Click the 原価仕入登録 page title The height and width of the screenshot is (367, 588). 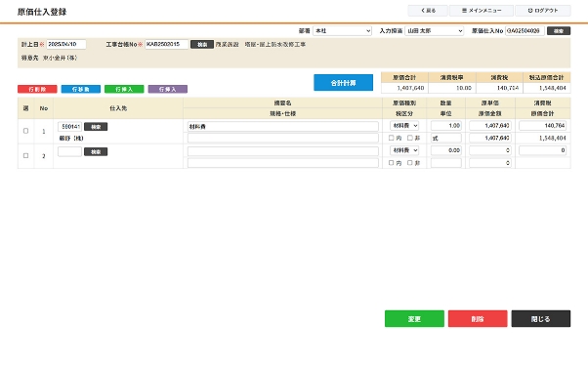[42, 12]
